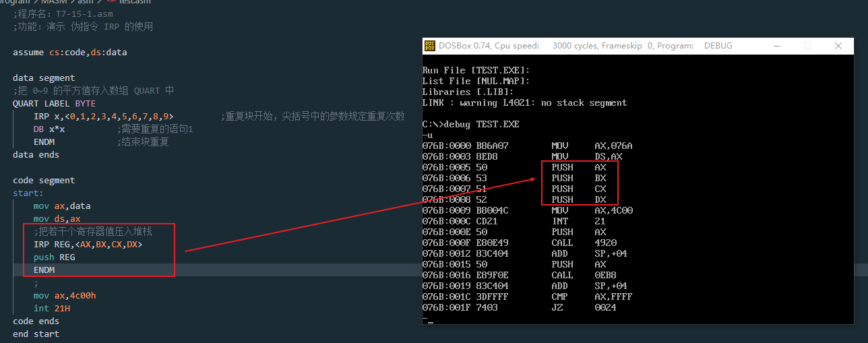This screenshot has width=868, height=343.
Task: Click 'List File [NUL.MAP]:' in DOSBox
Action: (x=476, y=81)
